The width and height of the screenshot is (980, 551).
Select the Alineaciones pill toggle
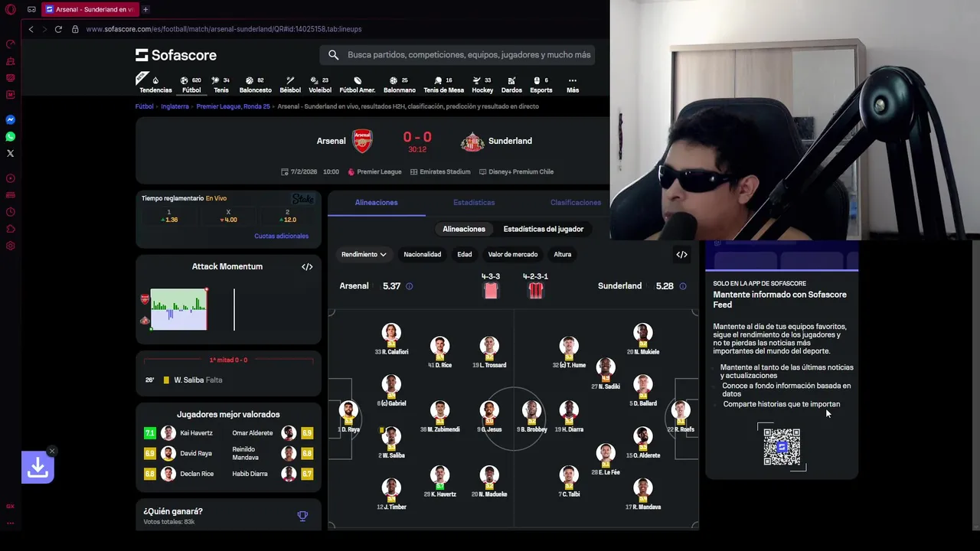click(464, 229)
